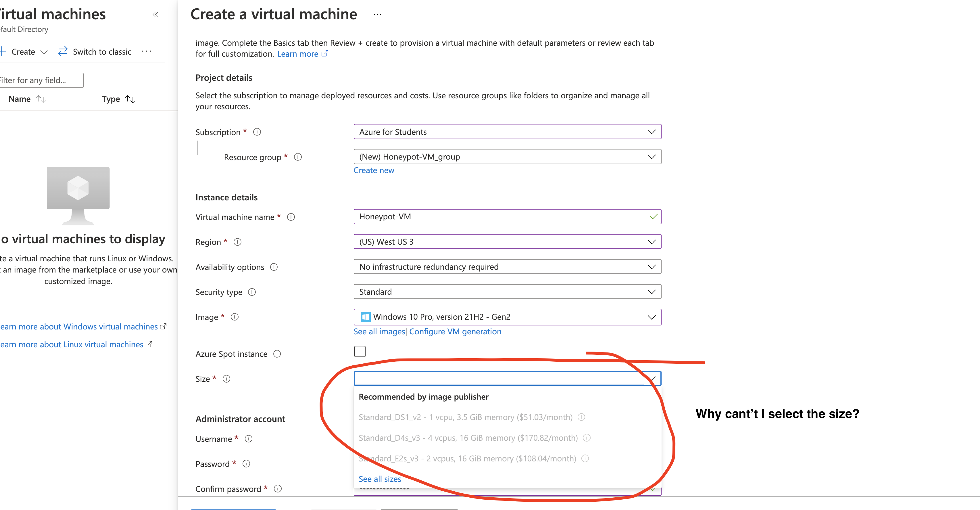Click the Subscription info icon

[257, 132]
